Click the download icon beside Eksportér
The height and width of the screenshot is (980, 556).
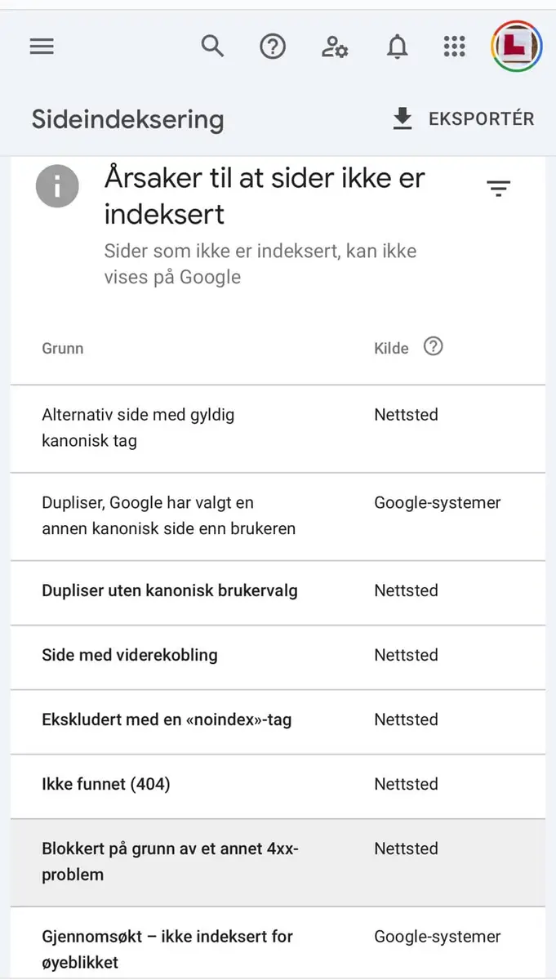[x=403, y=119]
